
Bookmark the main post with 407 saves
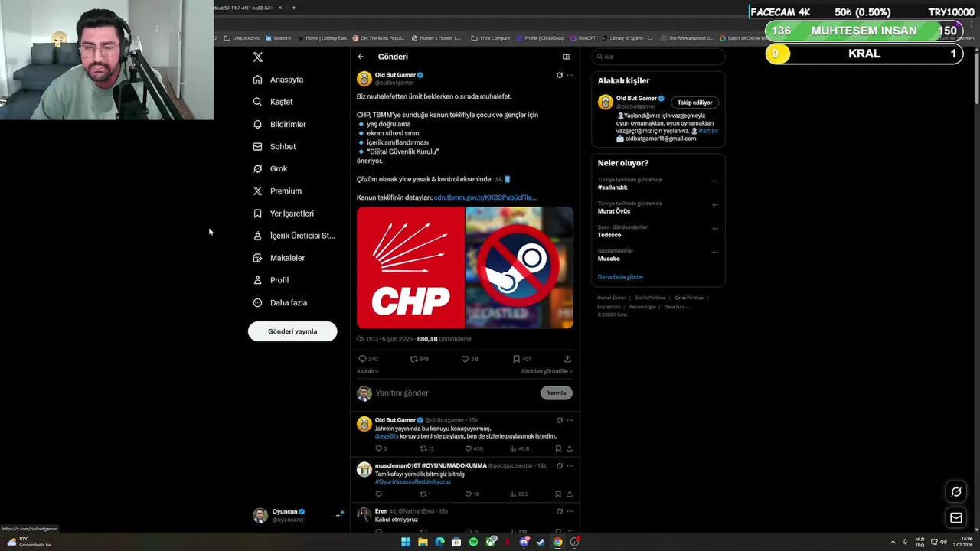click(x=516, y=359)
